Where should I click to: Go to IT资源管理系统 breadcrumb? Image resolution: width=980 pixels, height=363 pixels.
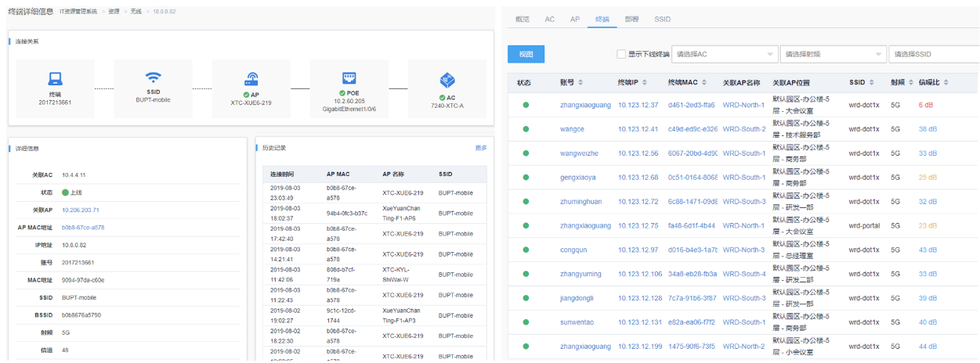click(78, 11)
